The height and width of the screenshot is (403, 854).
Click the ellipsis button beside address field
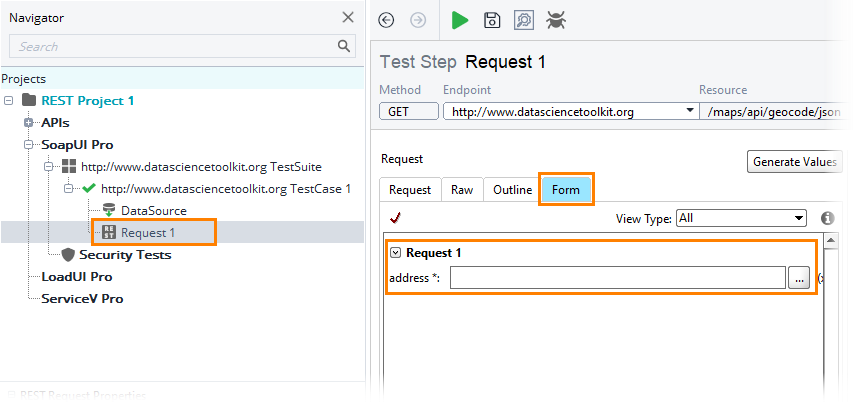pos(799,278)
